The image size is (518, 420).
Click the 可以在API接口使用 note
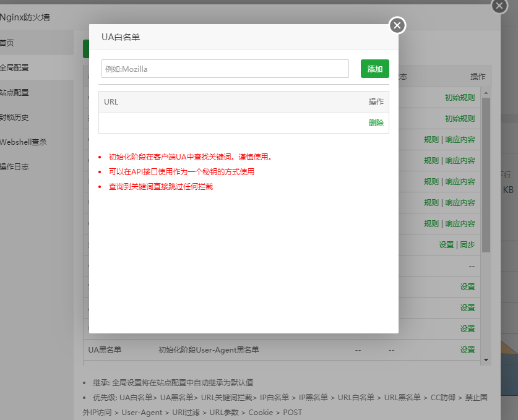(181, 172)
